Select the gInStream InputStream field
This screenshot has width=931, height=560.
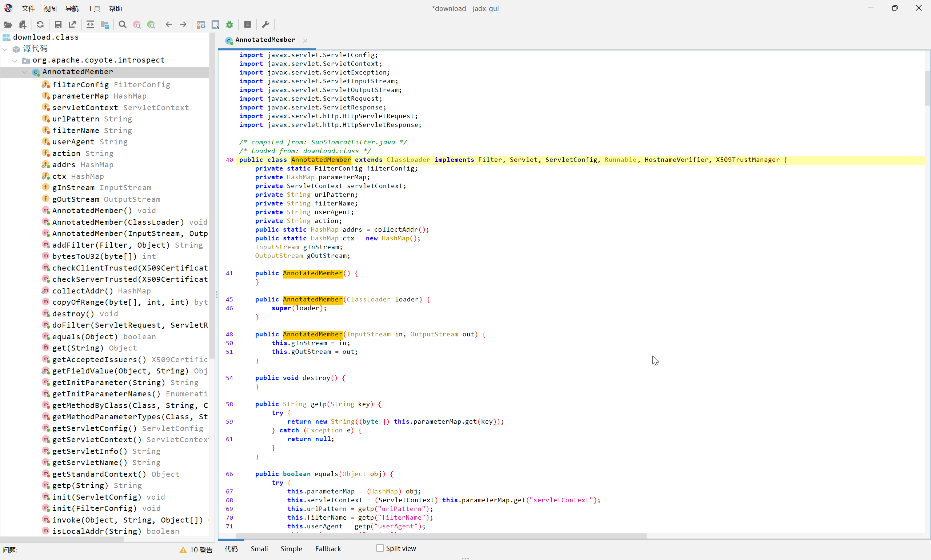[101, 188]
